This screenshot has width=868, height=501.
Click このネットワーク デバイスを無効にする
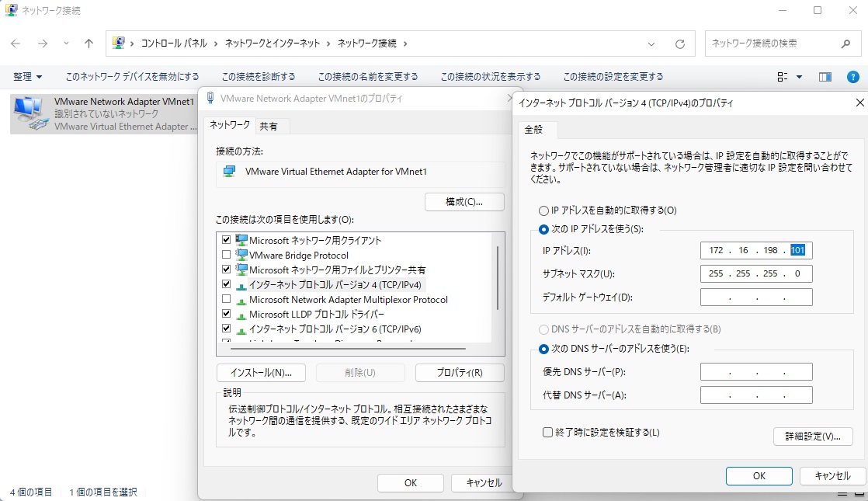pyautogui.click(x=132, y=76)
